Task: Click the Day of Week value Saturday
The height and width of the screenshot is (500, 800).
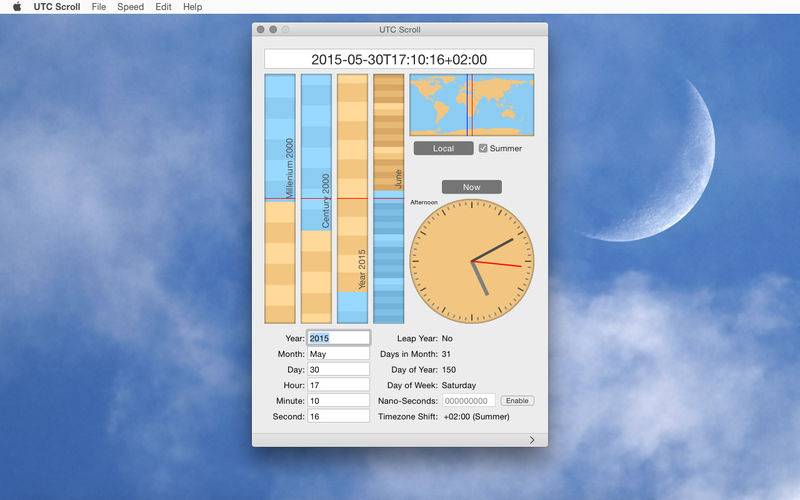Action: (459, 385)
